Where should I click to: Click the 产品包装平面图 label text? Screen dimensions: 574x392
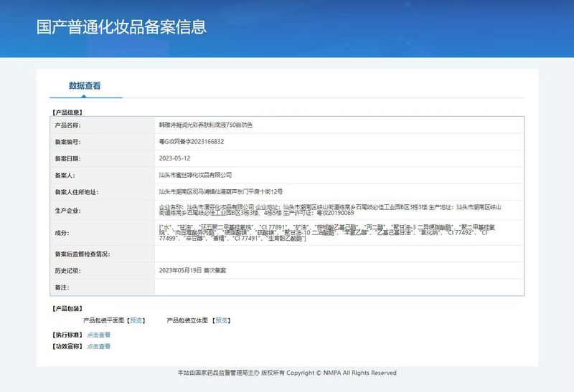click(x=103, y=320)
